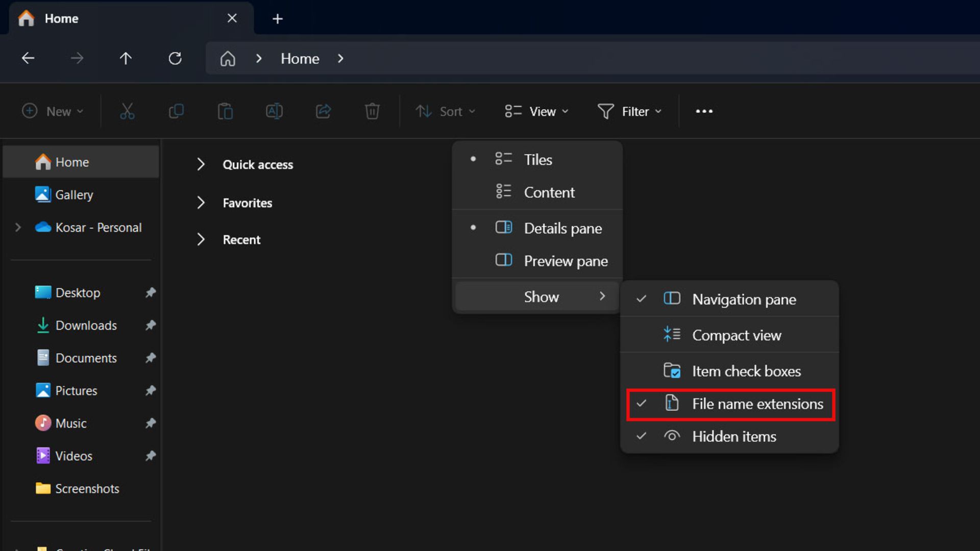This screenshot has width=980, height=551.
Task: Click the View dropdown menu
Action: point(535,111)
